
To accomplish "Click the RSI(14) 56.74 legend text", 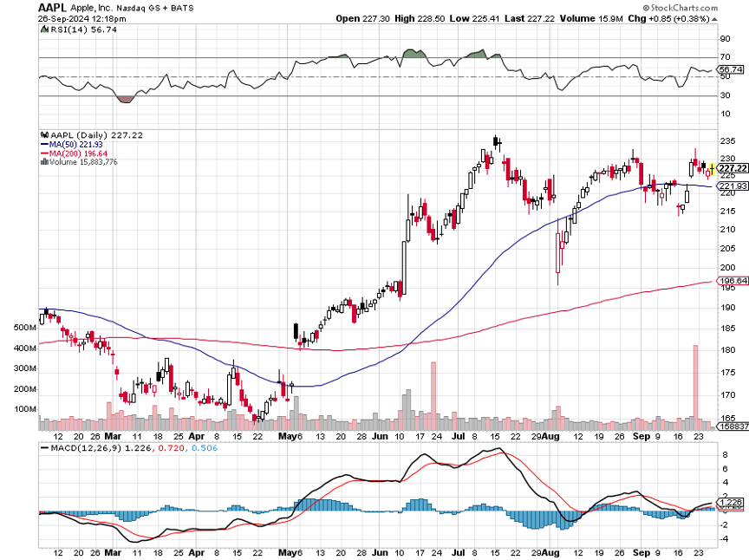I will (x=83, y=29).
